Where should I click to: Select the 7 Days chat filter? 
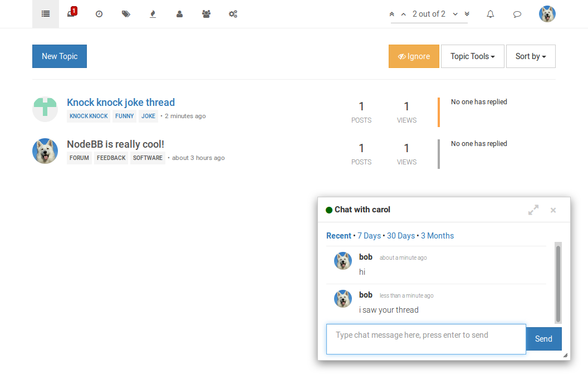369,236
